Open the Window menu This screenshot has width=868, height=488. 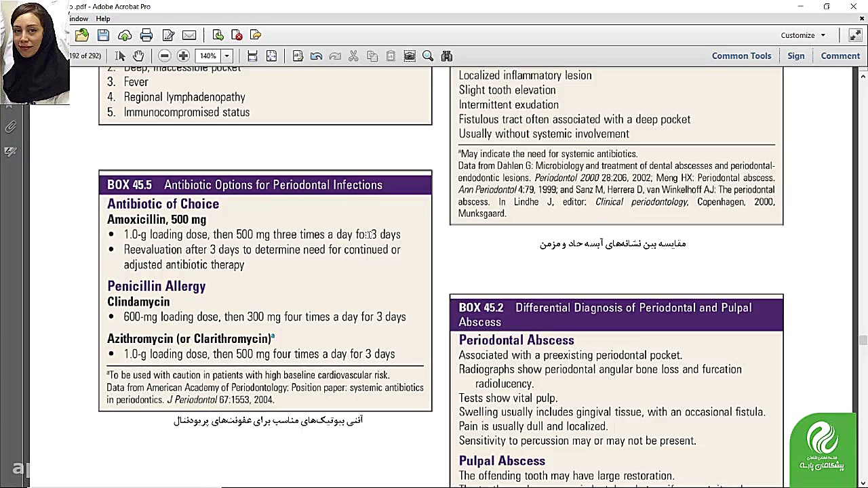coord(79,19)
